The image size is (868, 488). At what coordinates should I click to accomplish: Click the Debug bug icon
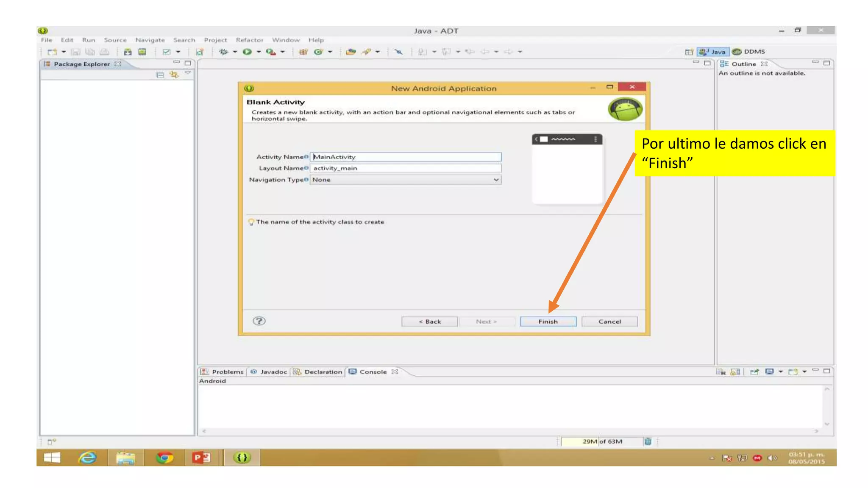click(x=223, y=52)
